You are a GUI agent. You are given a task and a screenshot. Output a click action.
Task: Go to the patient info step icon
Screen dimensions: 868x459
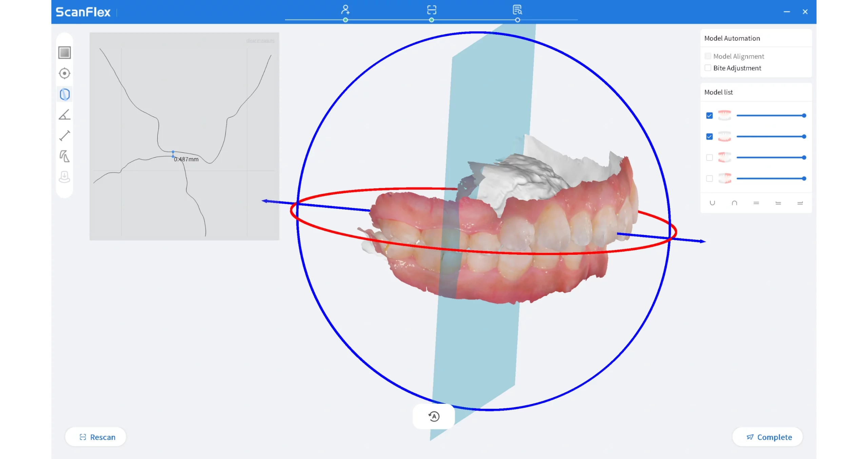[x=345, y=9]
